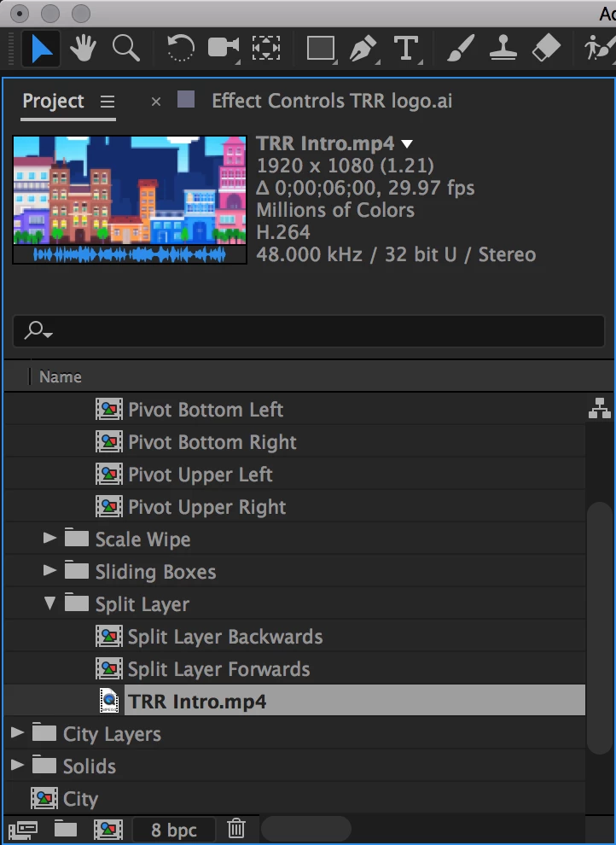The image size is (616, 845).
Task: Select the Selection arrow tool
Action: click(41, 49)
